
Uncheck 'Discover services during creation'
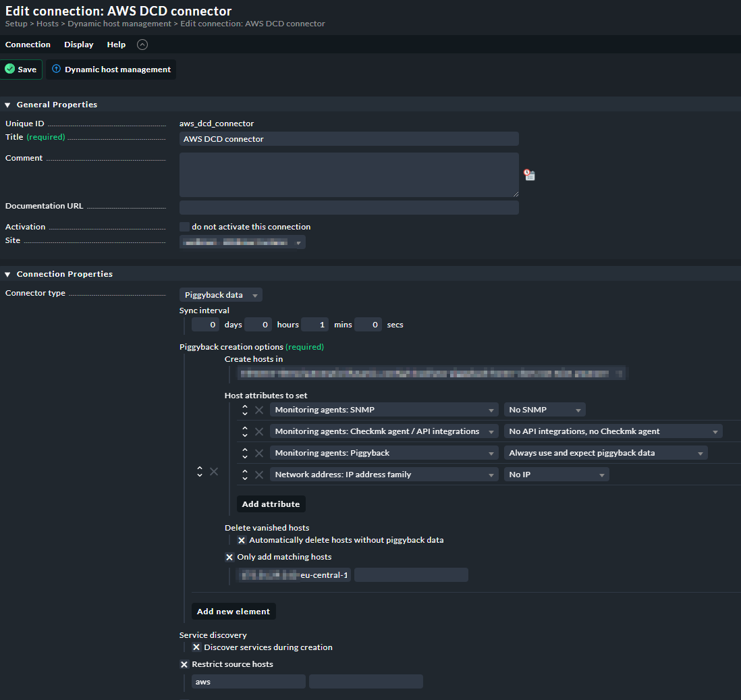coord(196,647)
